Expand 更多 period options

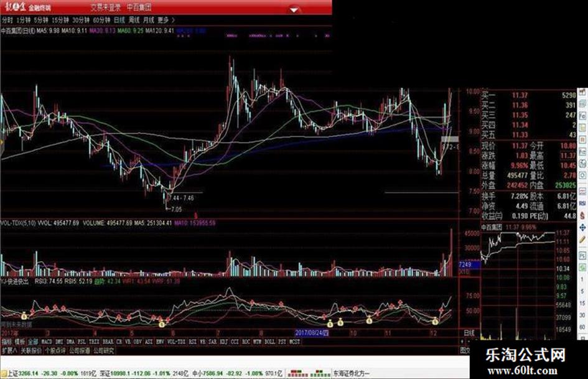(x=166, y=20)
